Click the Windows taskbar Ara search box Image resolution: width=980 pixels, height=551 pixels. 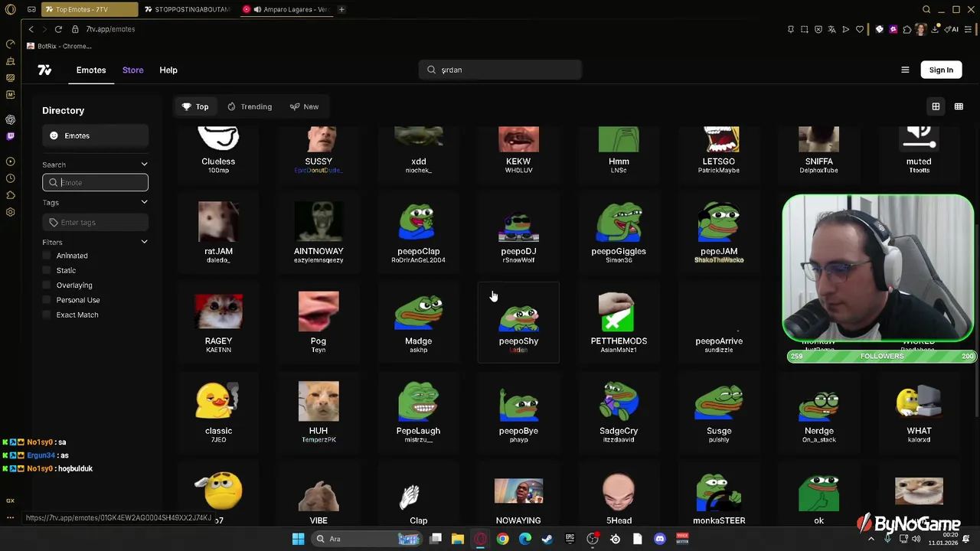pos(367,539)
